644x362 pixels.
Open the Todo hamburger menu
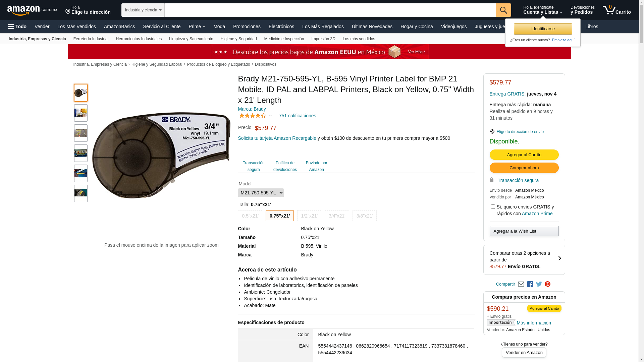tap(17, 26)
